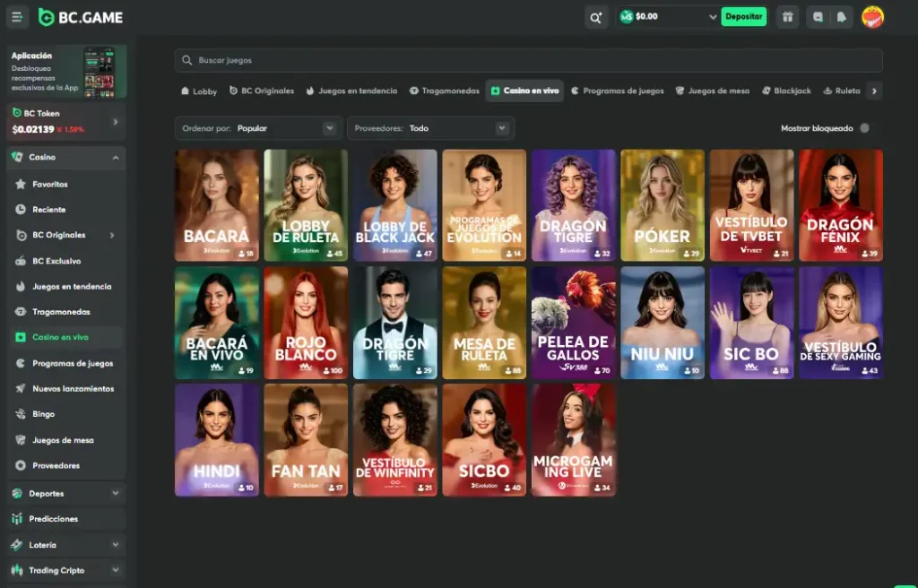Open the Hindi game card
This screenshot has width=918, height=588.
pyautogui.click(x=217, y=440)
